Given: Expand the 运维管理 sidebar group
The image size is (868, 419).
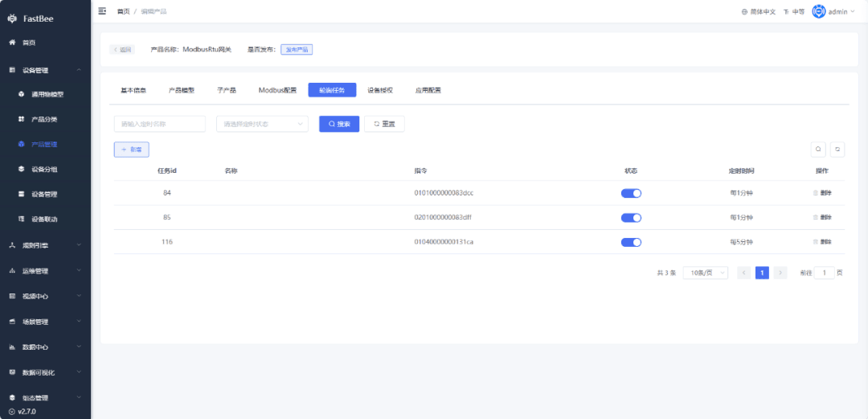Looking at the screenshot, I should 45,271.
